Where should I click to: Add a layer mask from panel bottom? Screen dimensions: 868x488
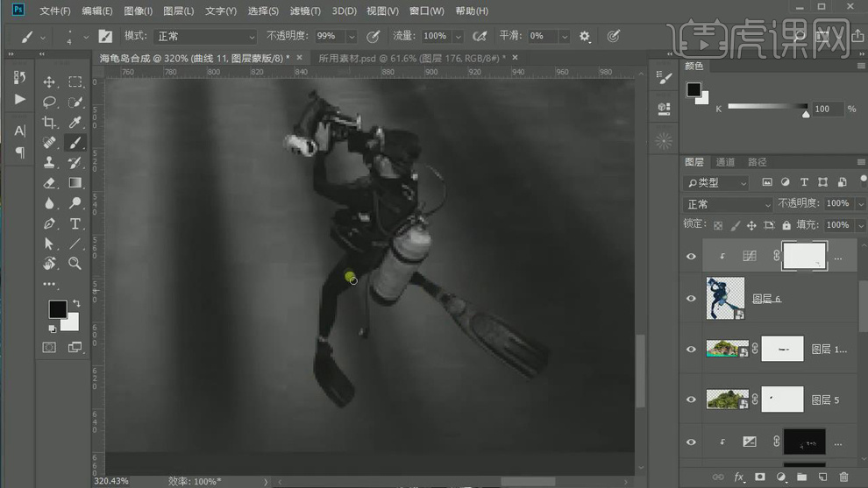tap(759, 477)
